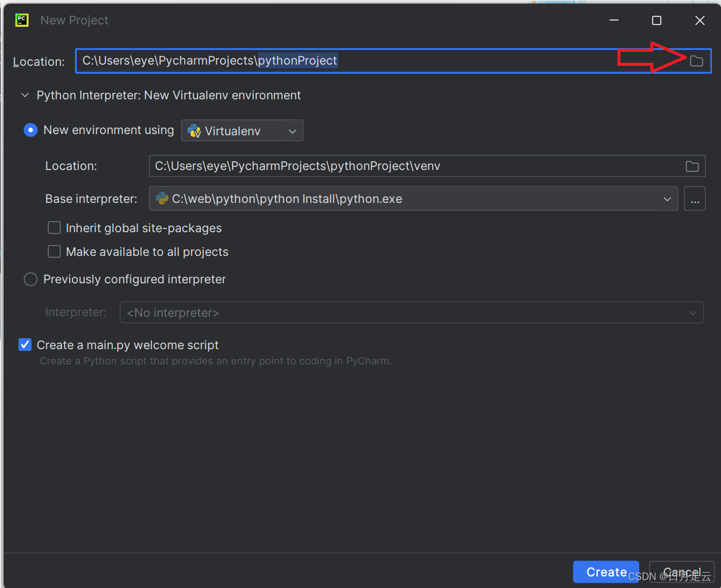Enable Inherit global site-packages checkbox
The height and width of the screenshot is (588, 721).
click(54, 228)
